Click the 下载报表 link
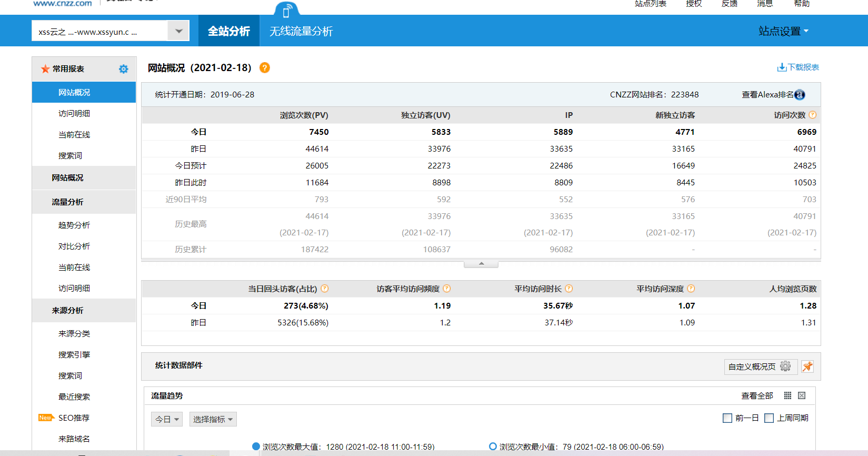 click(x=803, y=67)
